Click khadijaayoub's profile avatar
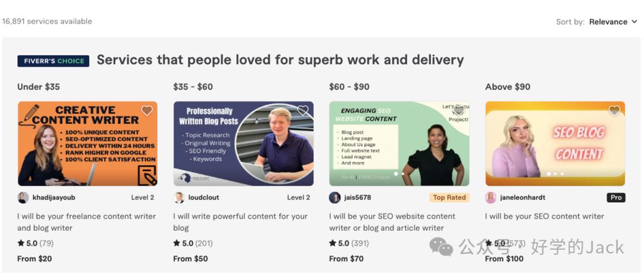The image size is (644, 273). tap(23, 198)
